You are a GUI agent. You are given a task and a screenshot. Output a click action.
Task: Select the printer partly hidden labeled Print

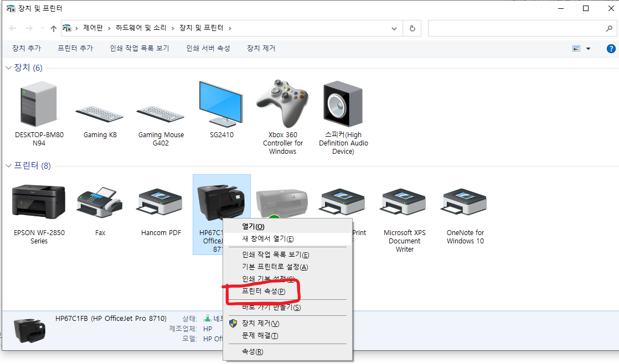pos(343,202)
